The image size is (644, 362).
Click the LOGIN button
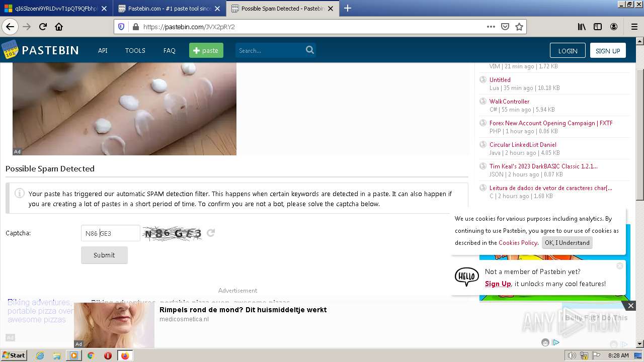[568, 50]
